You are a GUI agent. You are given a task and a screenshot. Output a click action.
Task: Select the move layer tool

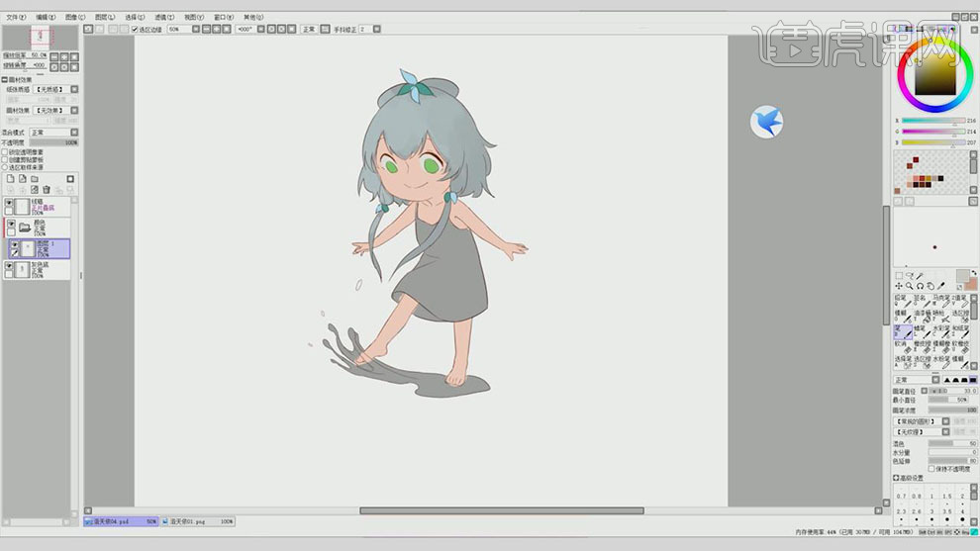[899, 286]
